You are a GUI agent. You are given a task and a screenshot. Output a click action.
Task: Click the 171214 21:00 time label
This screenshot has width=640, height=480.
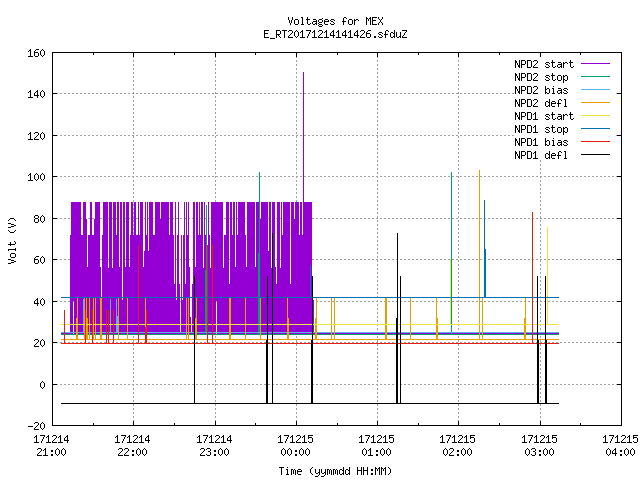(51, 446)
